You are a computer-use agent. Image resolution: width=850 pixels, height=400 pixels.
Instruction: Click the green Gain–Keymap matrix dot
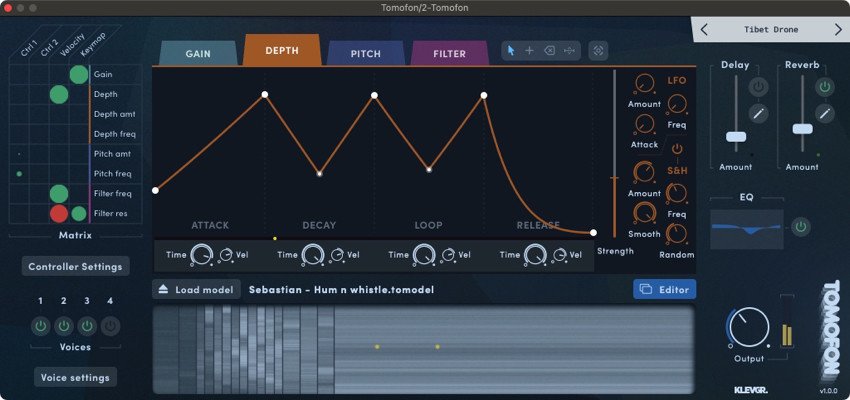(79, 74)
